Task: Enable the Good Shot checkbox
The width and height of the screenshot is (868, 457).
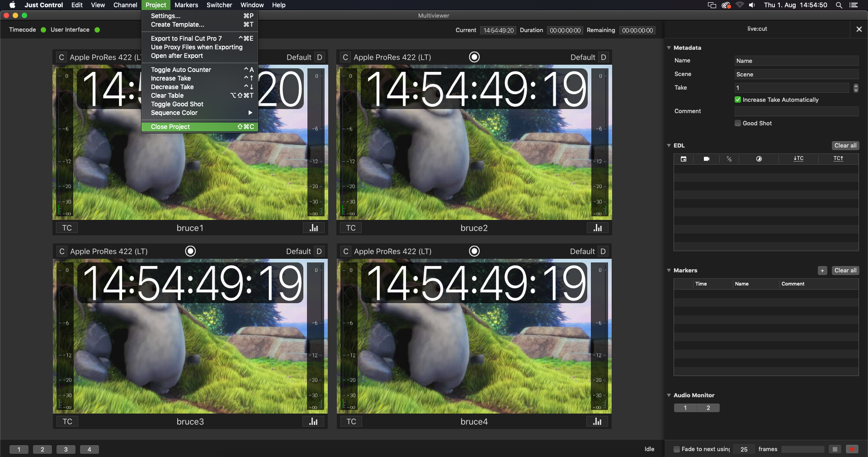Action: [x=738, y=123]
